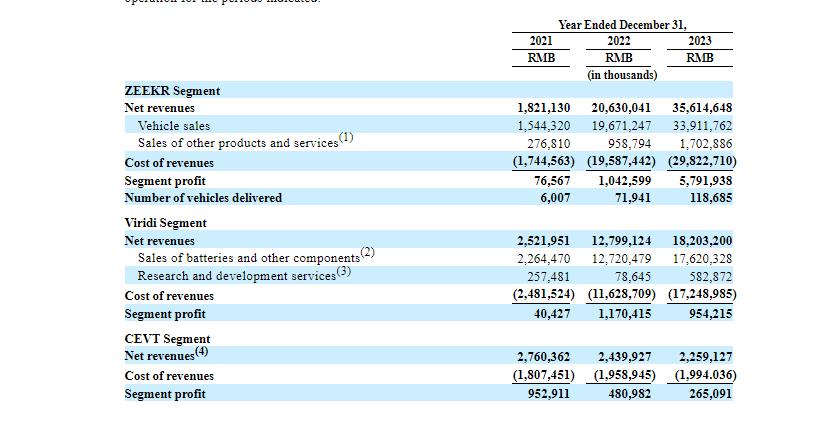
Task: Click RMB label under 2022
Action: (x=619, y=58)
